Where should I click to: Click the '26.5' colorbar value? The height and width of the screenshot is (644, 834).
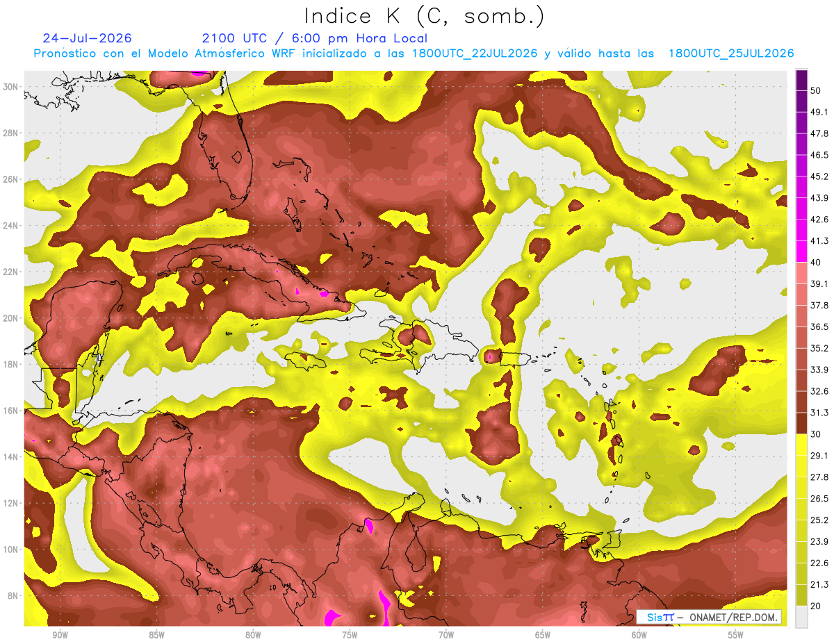(820, 499)
